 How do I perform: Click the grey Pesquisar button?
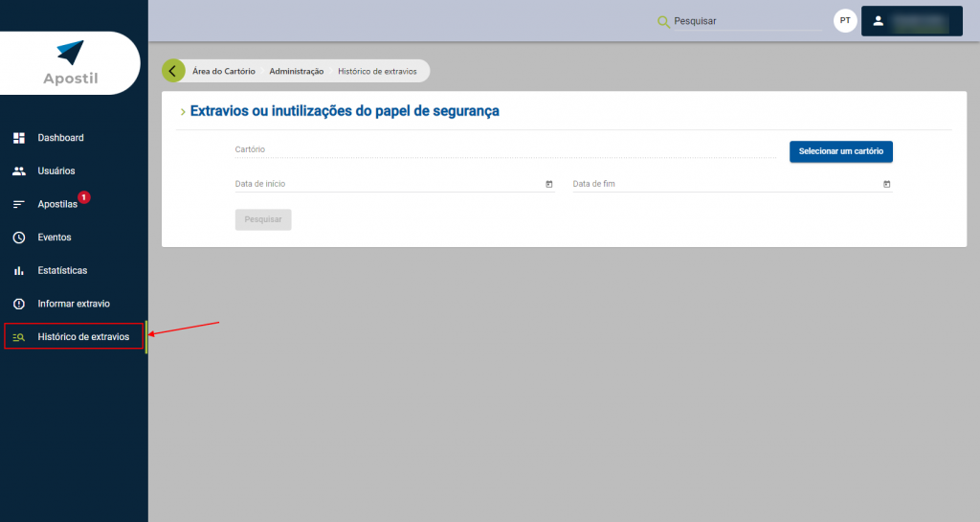tap(263, 219)
